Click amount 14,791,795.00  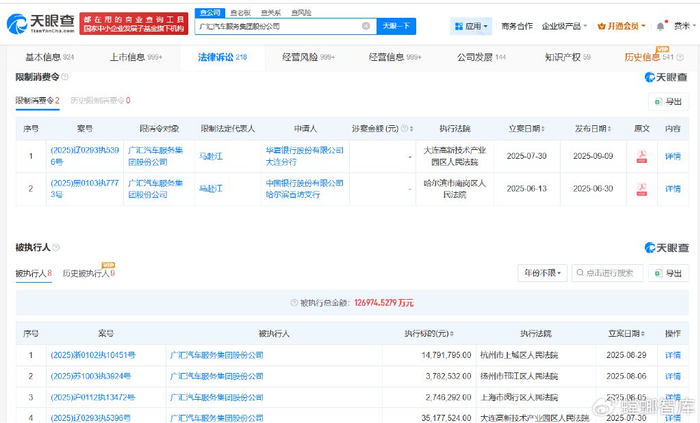tap(446, 355)
